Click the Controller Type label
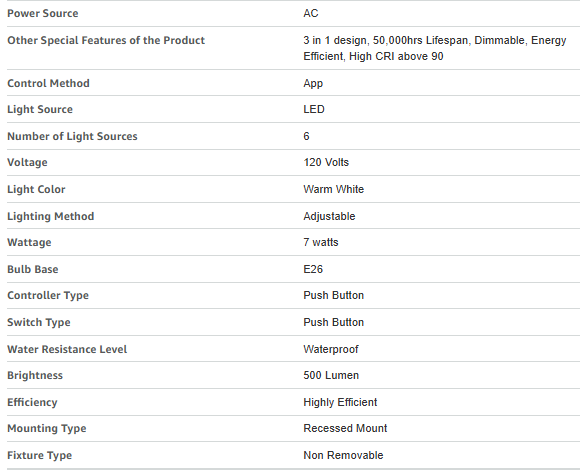The width and height of the screenshot is (585, 470). point(48,295)
